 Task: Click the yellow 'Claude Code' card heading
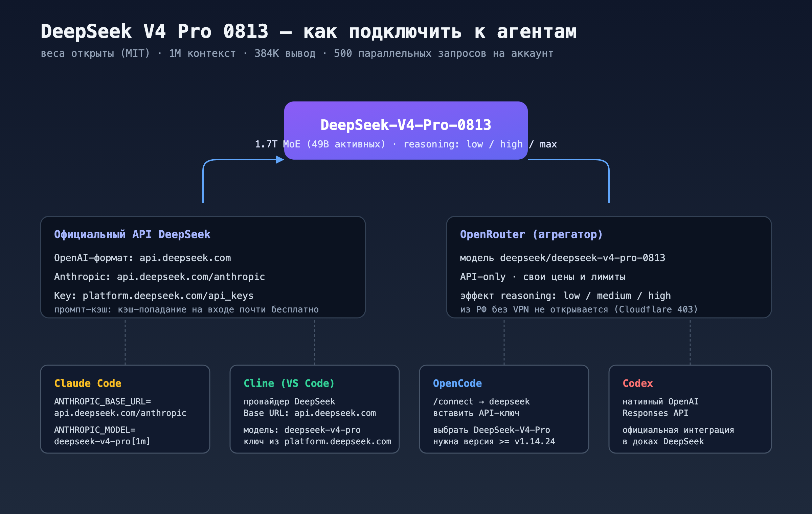tap(88, 383)
